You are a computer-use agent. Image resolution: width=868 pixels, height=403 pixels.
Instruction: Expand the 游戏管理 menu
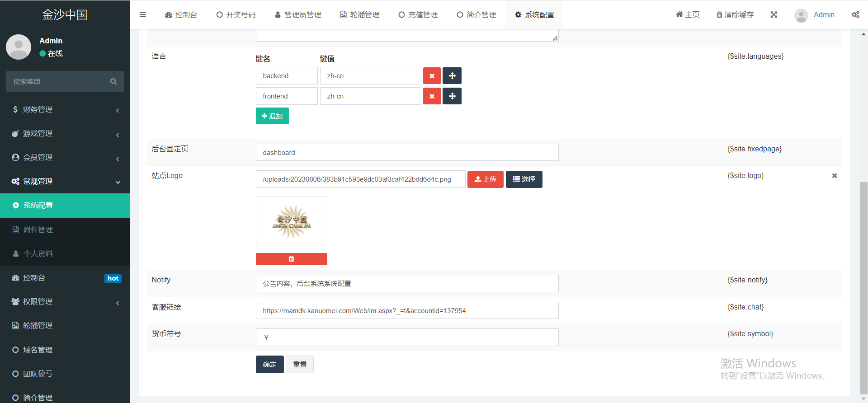pyautogui.click(x=65, y=134)
